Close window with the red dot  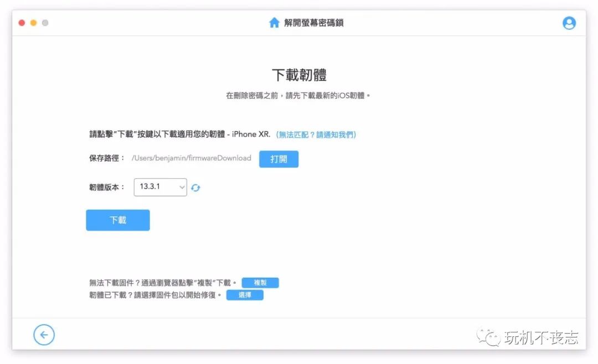click(22, 23)
